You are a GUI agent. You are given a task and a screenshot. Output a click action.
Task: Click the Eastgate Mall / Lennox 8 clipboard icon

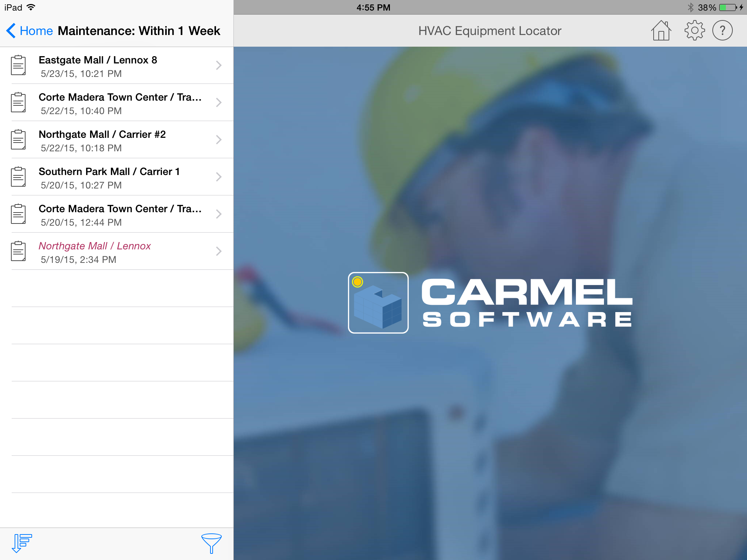tap(18, 65)
